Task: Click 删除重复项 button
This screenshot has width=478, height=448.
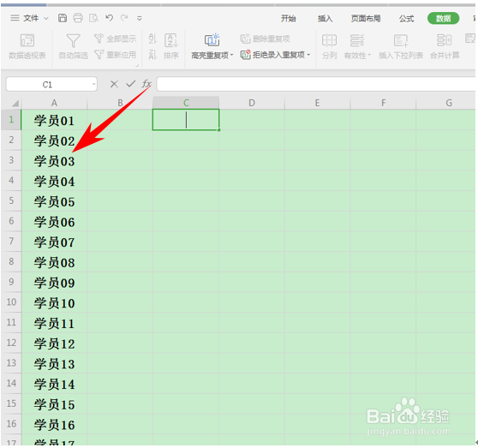Action: pyautogui.click(x=266, y=39)
